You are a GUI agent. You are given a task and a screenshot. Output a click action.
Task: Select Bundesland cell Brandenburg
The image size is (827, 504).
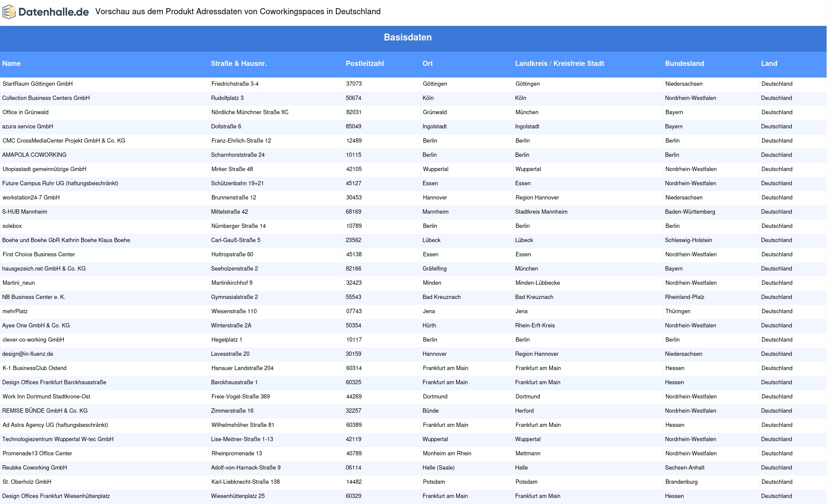[681, 482]
